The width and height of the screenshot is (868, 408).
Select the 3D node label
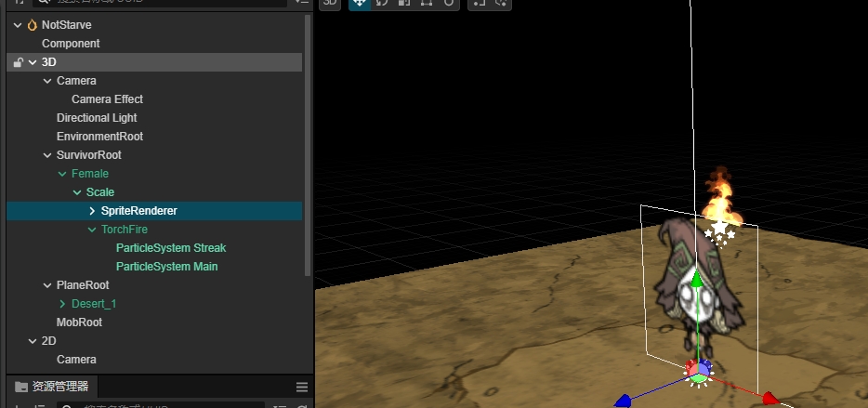pos(48,62)
